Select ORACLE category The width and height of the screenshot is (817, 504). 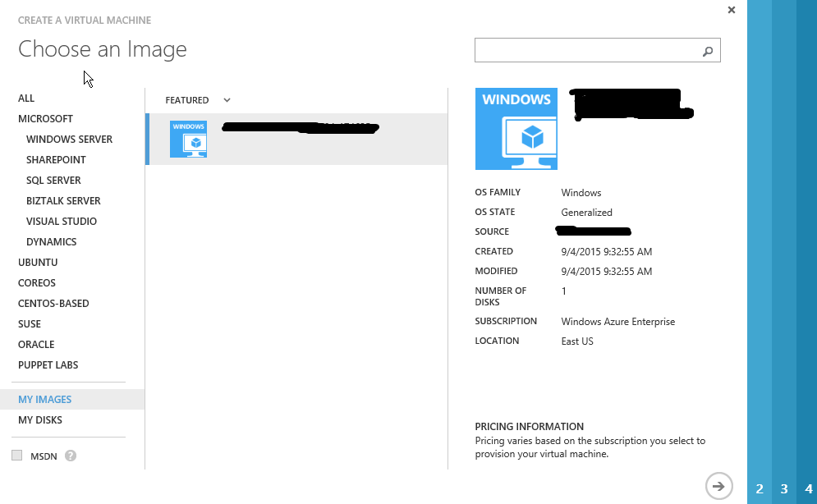point(36,344)
